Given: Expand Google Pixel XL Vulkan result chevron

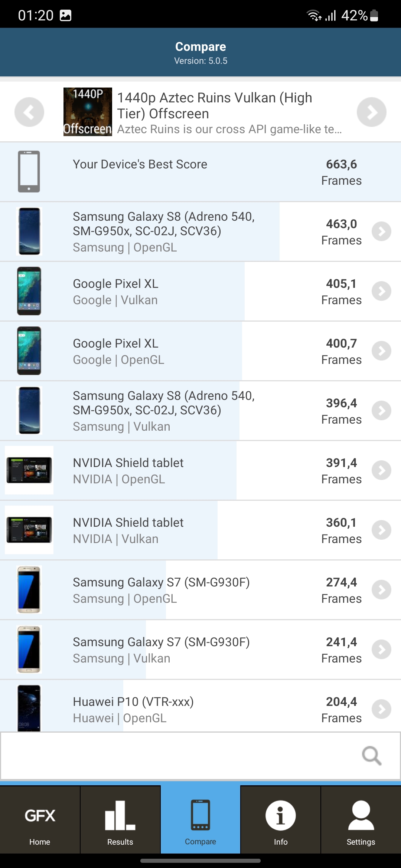Looking at the screenshot, I should pyautogui.click(x=381, y=291).
